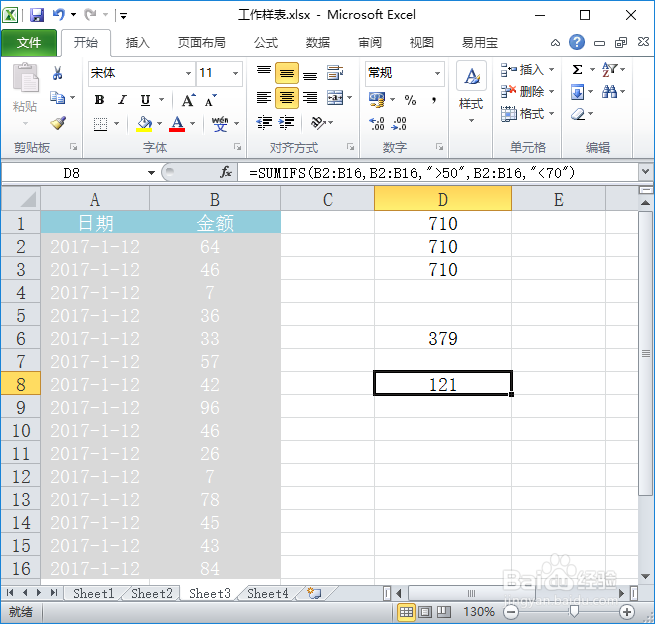
Task: Open the font size dropdown showing 11
Action: click(236, 74)
